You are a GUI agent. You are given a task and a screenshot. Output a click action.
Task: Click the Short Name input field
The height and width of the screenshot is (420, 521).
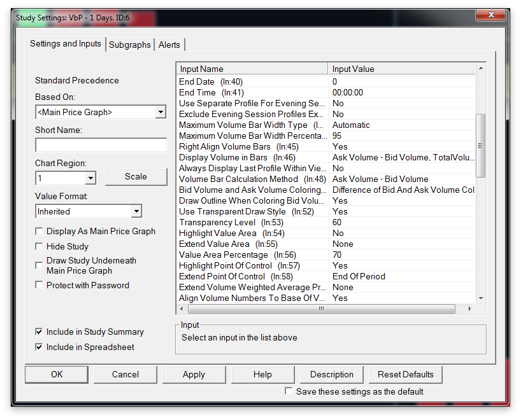coord(101,145)
